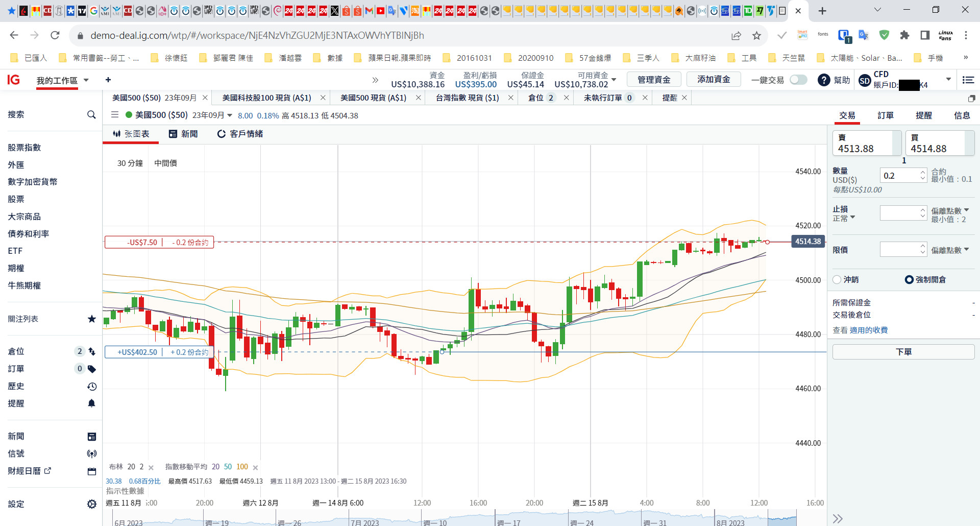Click the sell price 4513.88 button
The image size is (980, 526).
tap(867, 143)
